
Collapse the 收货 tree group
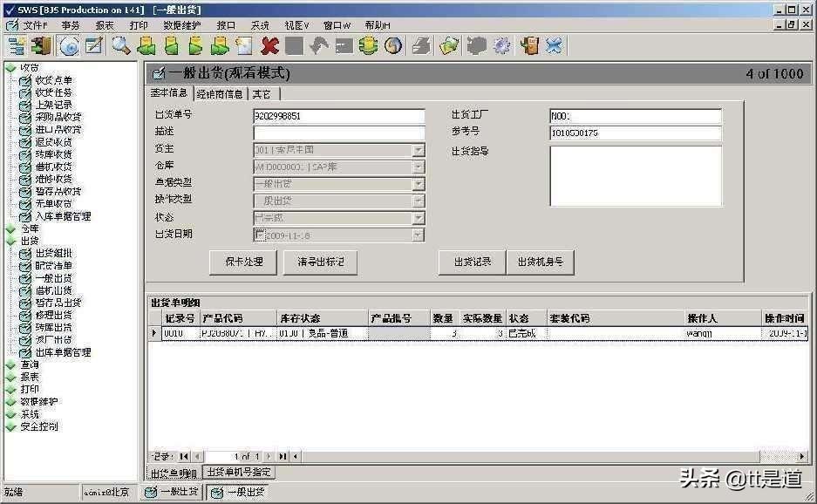click(x=10, y=68)
